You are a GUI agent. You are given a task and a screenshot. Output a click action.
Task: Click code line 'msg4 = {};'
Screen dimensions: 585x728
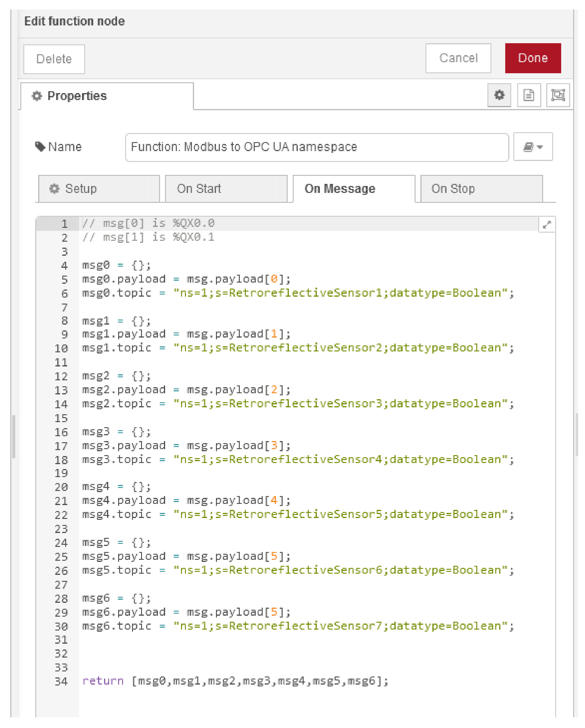116,487
